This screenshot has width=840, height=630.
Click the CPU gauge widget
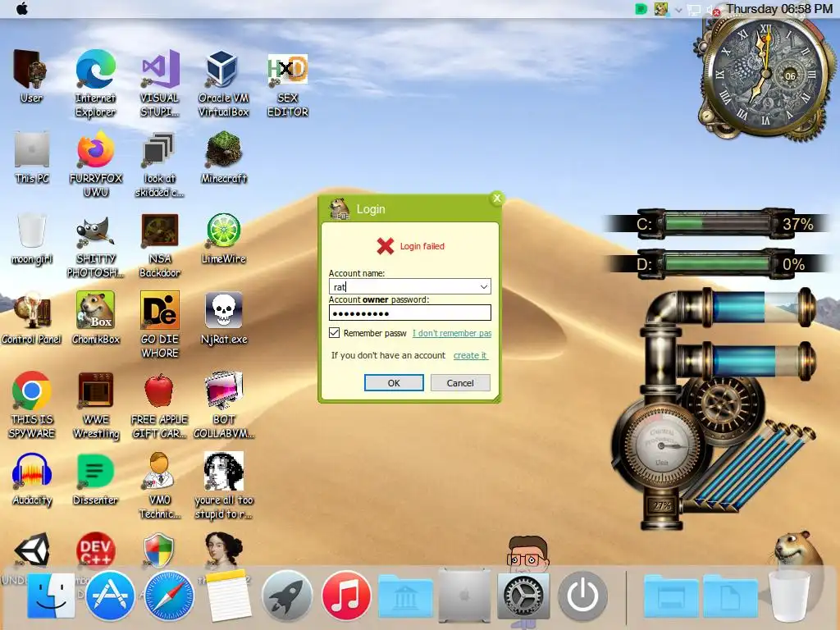pos(662,445)
